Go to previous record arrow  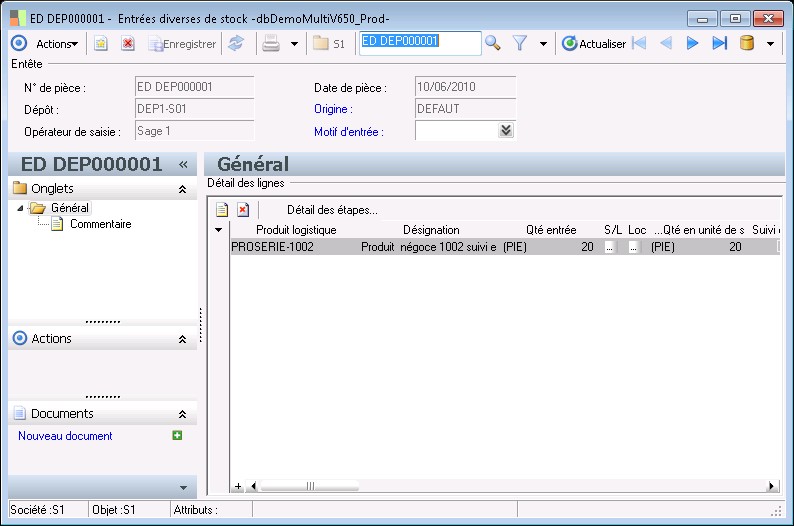tap(666, 44)
